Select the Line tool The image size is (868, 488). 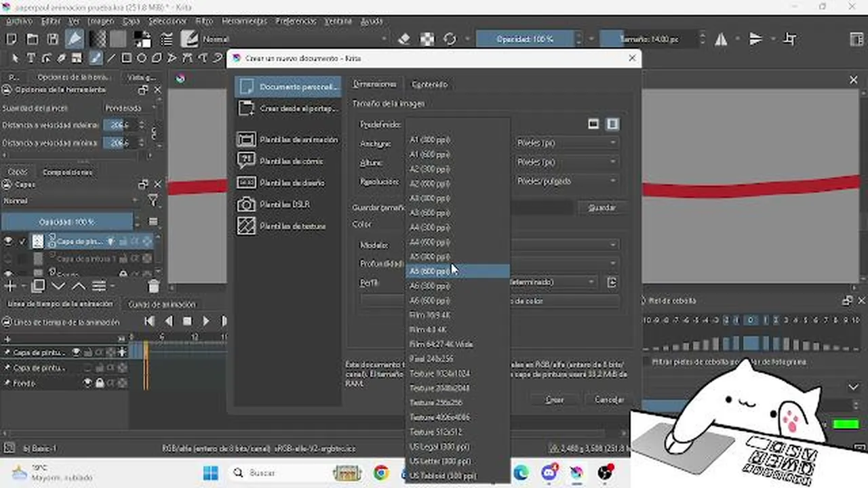tap(111, 58)
